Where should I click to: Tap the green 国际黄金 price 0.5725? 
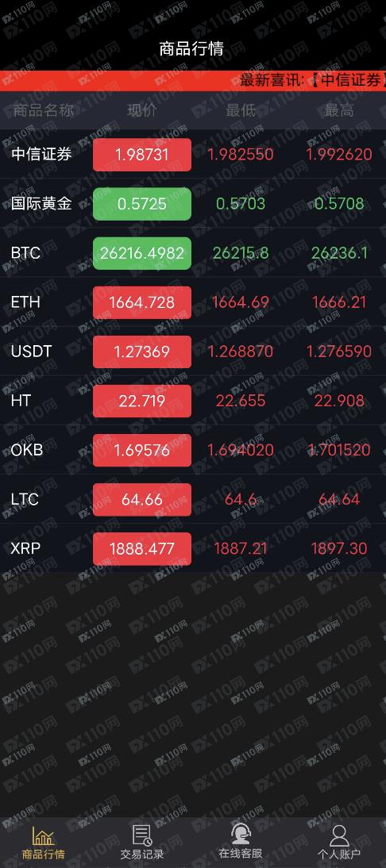[x=142, y=204]
